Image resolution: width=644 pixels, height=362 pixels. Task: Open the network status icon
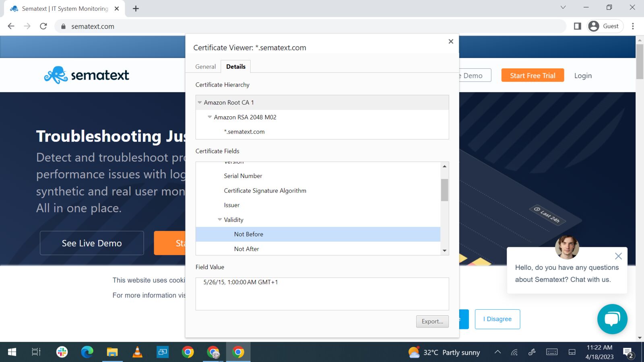click(x=514, y=352)
